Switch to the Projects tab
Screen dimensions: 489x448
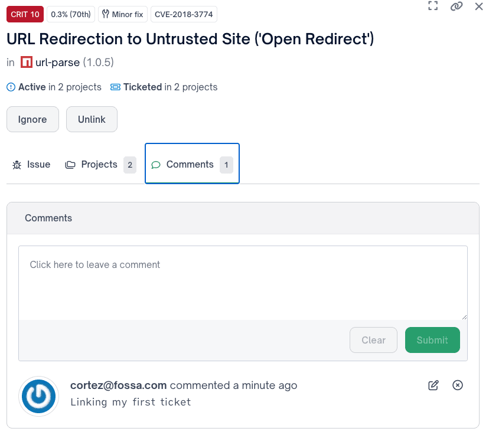click(x=100, y=164)
